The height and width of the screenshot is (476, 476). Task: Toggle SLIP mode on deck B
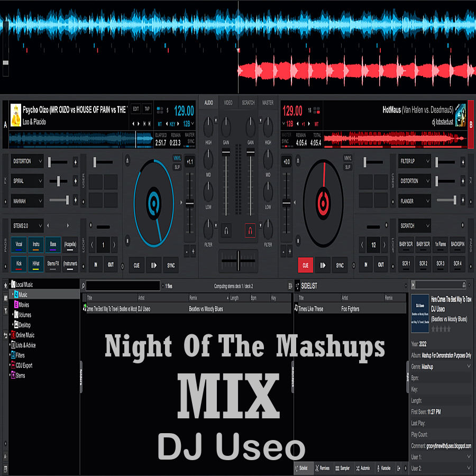tap(347, 167)
